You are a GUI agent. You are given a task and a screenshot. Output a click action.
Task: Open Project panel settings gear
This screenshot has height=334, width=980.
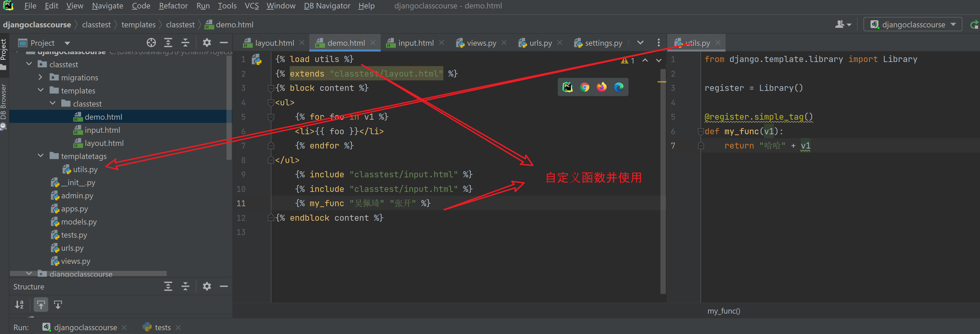pos(207,43)
